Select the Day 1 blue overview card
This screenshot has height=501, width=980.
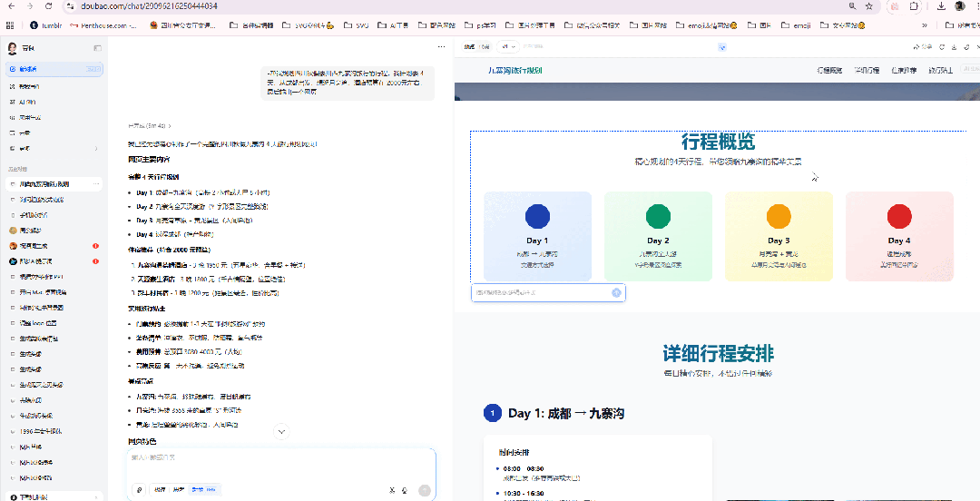tap(537, 236)
